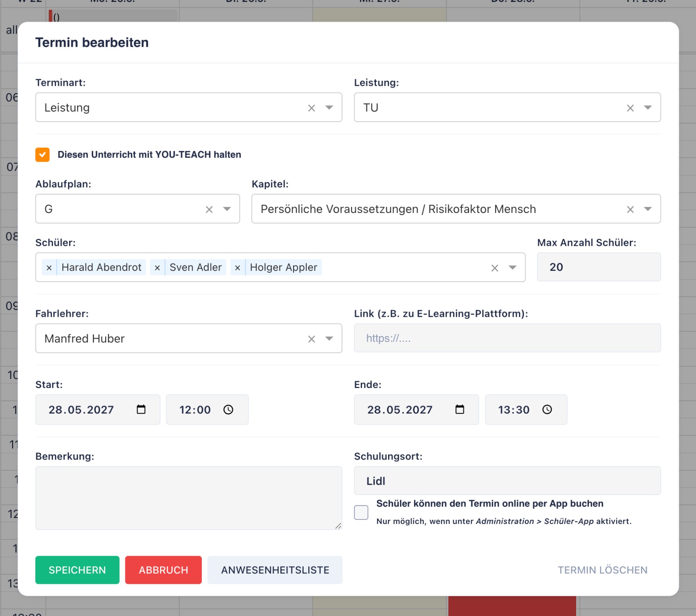This screenshot has height=616, width=696.
Task: Click the 'Termin bearbeiten' heading
Action: click(92, 43)
